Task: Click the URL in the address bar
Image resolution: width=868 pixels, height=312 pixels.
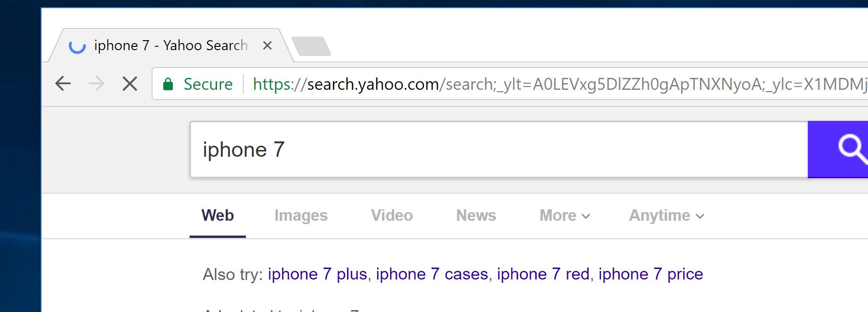Action: tap(525, 84)
